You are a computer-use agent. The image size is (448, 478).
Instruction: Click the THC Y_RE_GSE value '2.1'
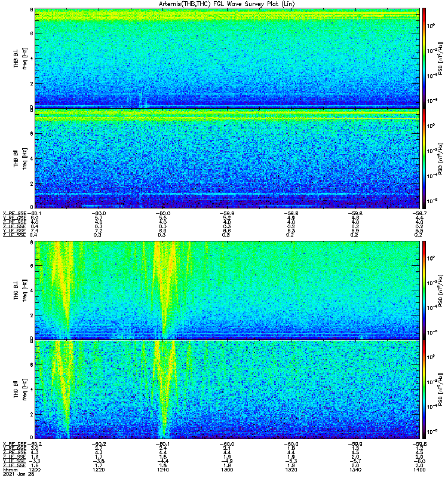(227, 448)
